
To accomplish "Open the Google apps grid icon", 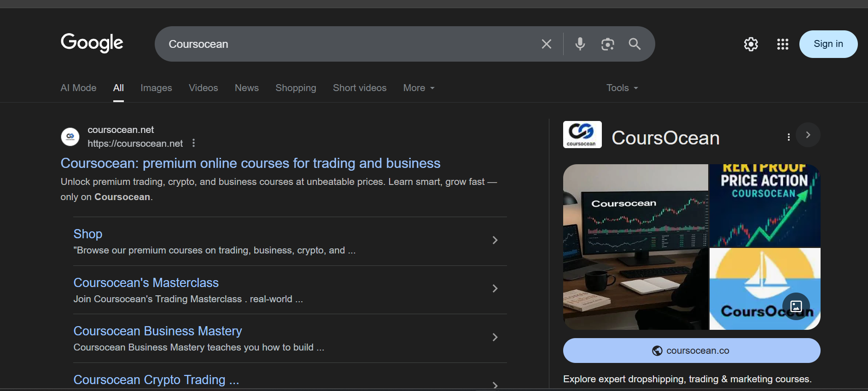I will point(782,44).
